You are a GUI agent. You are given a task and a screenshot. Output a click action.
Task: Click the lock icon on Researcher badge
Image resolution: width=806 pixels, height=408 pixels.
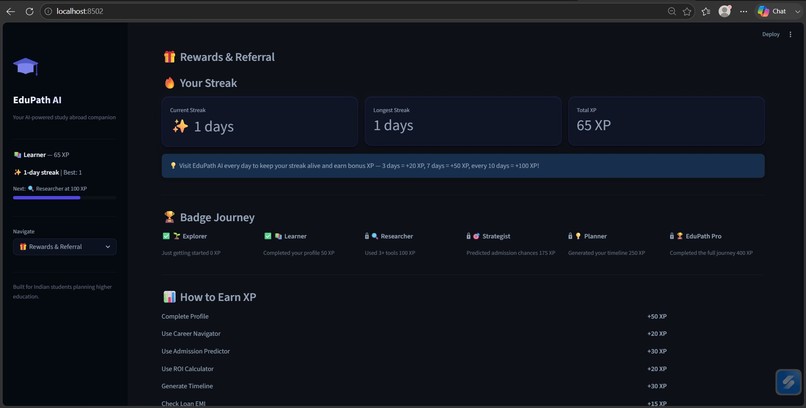click(367, 236)
